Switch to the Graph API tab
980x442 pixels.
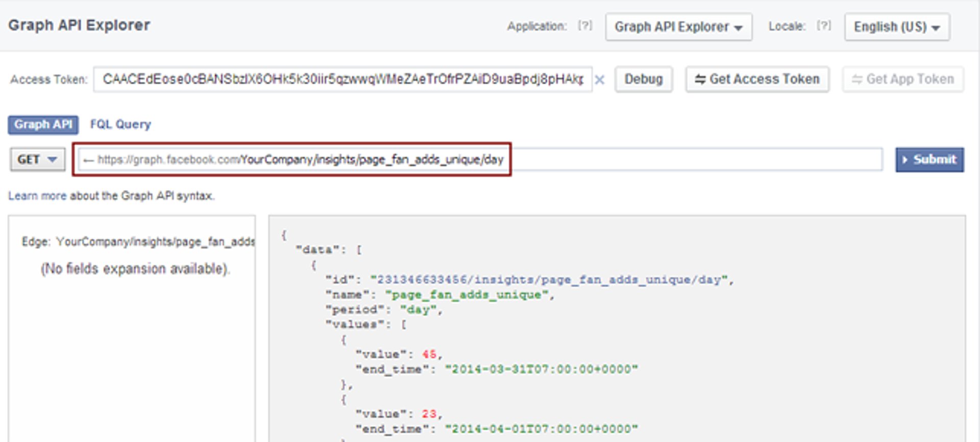pos(43,125)
